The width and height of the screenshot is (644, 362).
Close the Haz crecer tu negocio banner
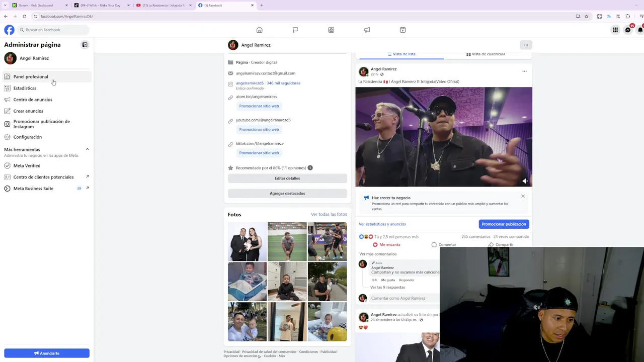tap(523, 196)
